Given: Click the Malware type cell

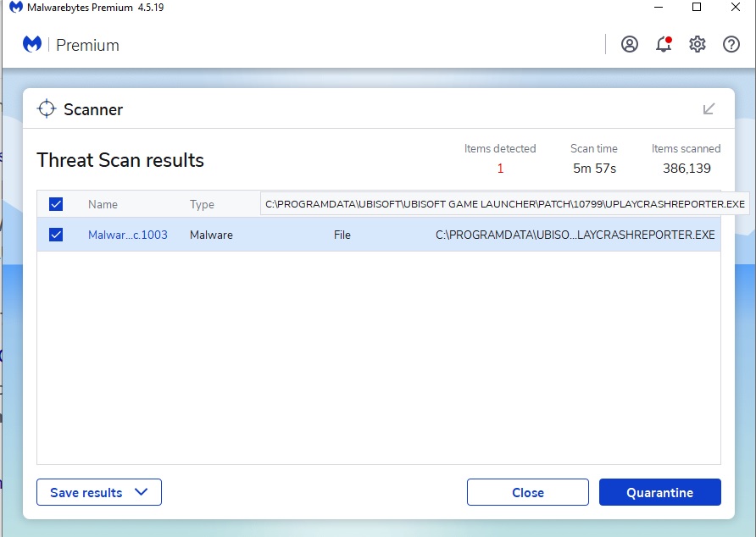Looking at the screenshot, I should point(211,235).
